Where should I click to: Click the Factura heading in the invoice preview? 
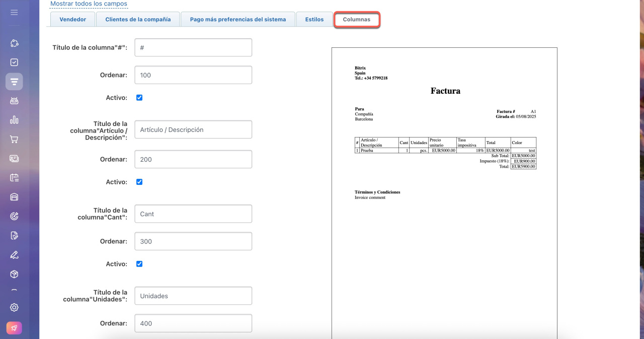pos(445,91)
